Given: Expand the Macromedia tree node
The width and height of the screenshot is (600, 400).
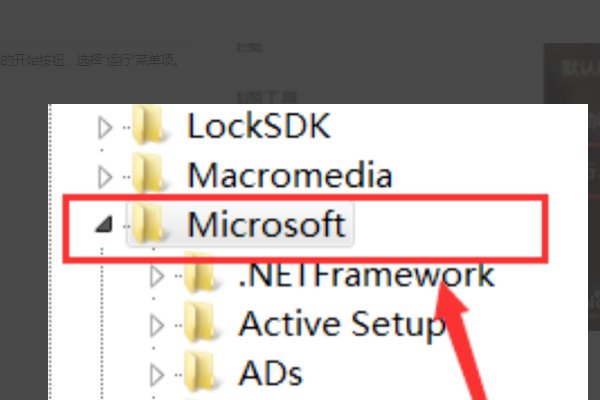Looking at the screenshot, I should coord(105,177).
